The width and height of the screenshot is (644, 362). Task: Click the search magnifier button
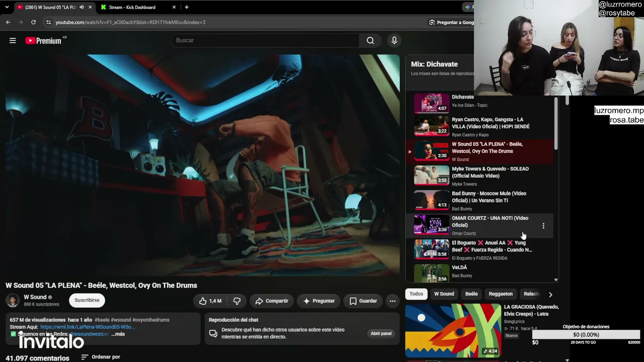click(x=370, y=40)
